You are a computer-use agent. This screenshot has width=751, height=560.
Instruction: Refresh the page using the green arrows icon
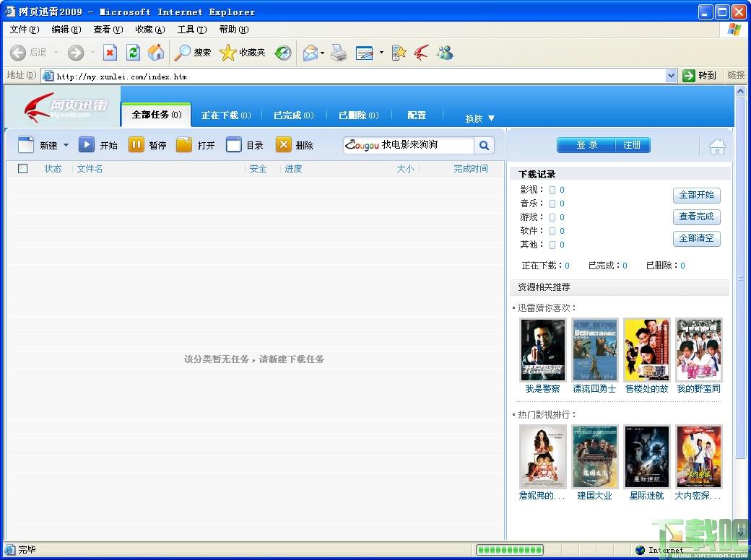pos(133,52)
